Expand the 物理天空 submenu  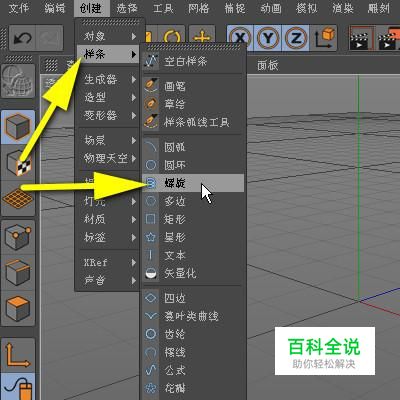pos(108,158)
